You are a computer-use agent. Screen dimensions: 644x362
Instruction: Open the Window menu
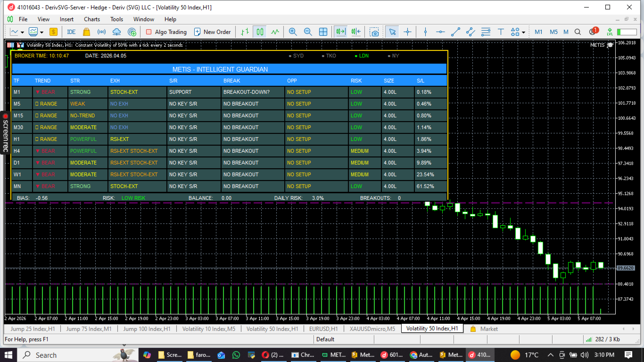(144, 19)
